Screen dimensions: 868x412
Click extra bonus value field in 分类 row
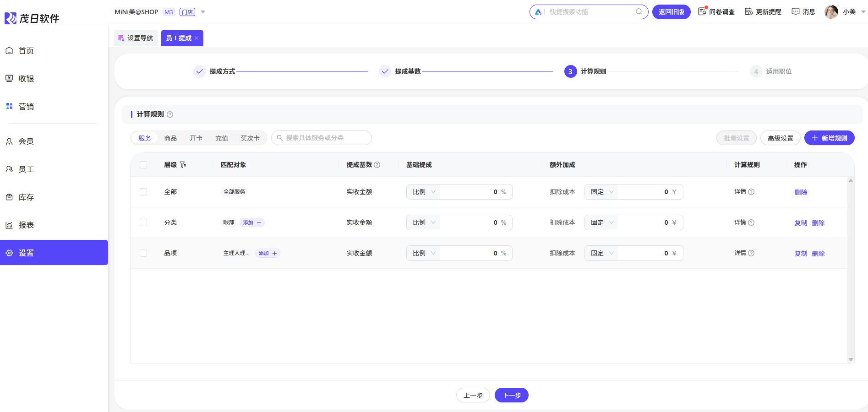click(x=650, y=222)
